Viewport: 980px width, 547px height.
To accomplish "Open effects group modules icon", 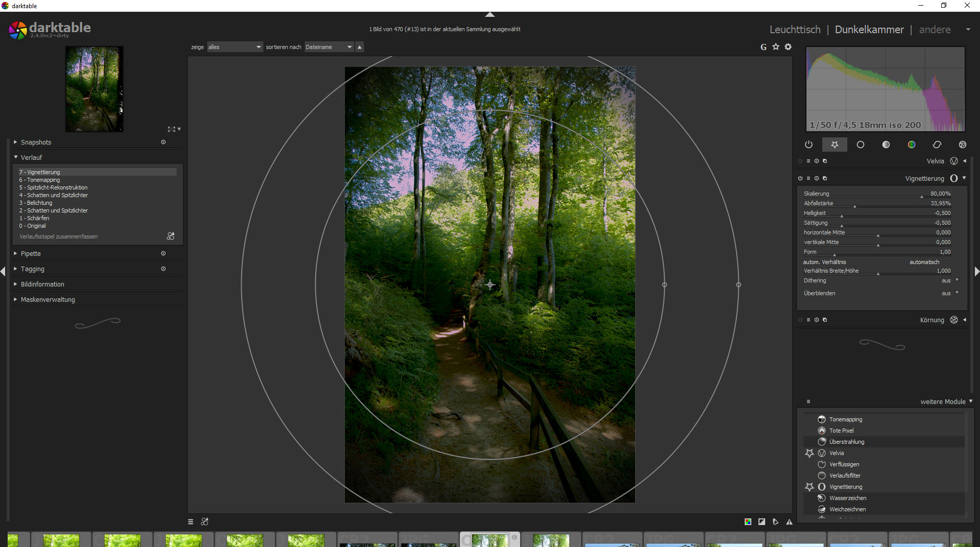I will [x=963, y=145].
